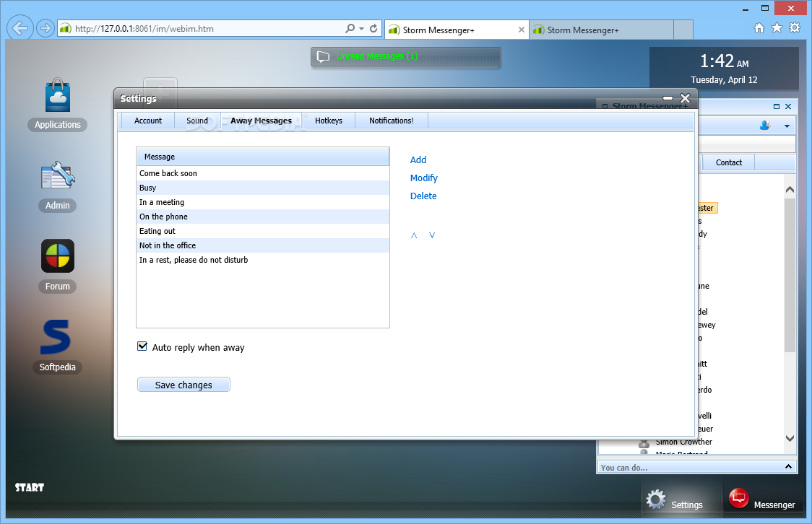Open the Notifications! tab
The image size is (812, 524).
[x=391, y=121]
